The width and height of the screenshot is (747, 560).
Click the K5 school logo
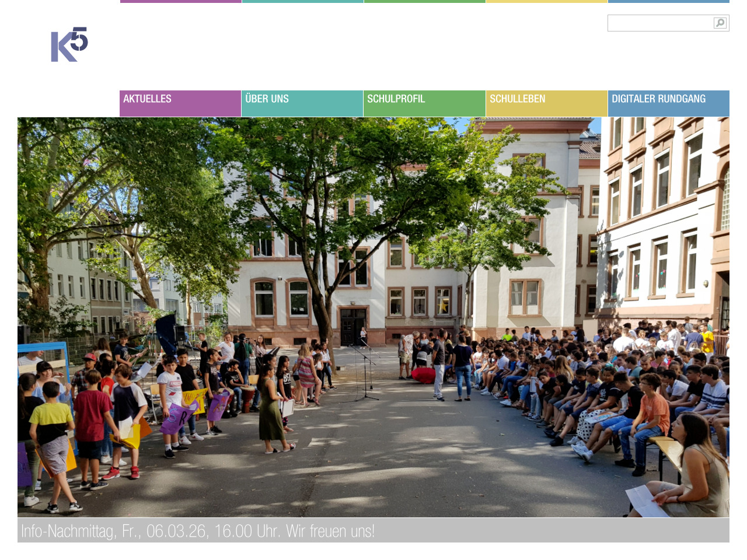point(69,44)
